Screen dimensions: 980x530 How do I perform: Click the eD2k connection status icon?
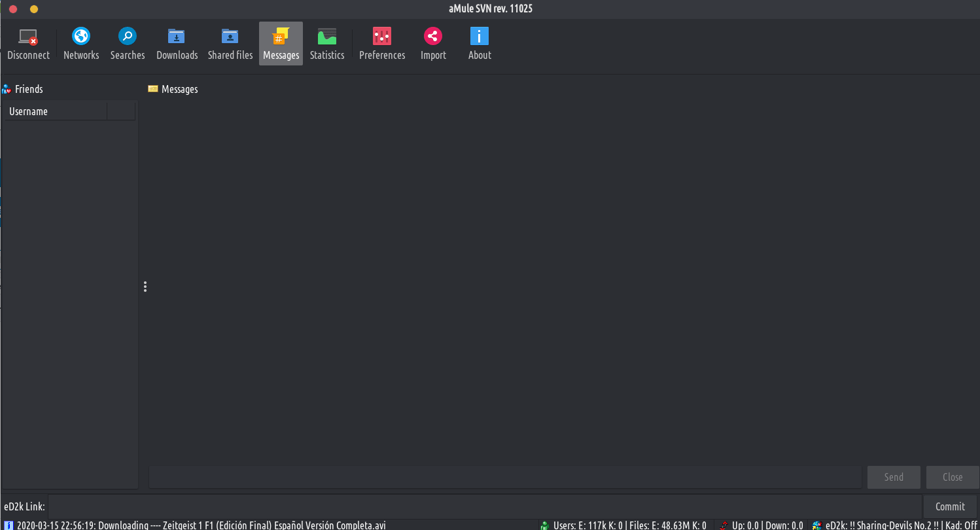click(816, 525)
